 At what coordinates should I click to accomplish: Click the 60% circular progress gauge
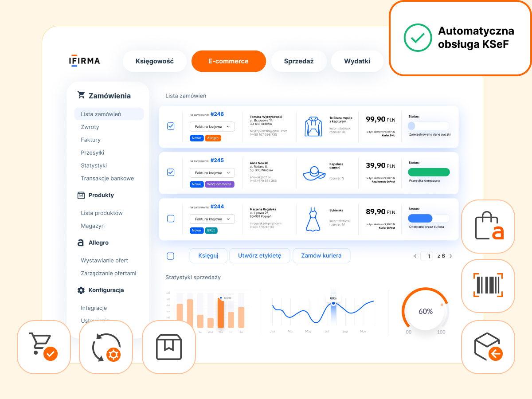click(x=426, y=312)
